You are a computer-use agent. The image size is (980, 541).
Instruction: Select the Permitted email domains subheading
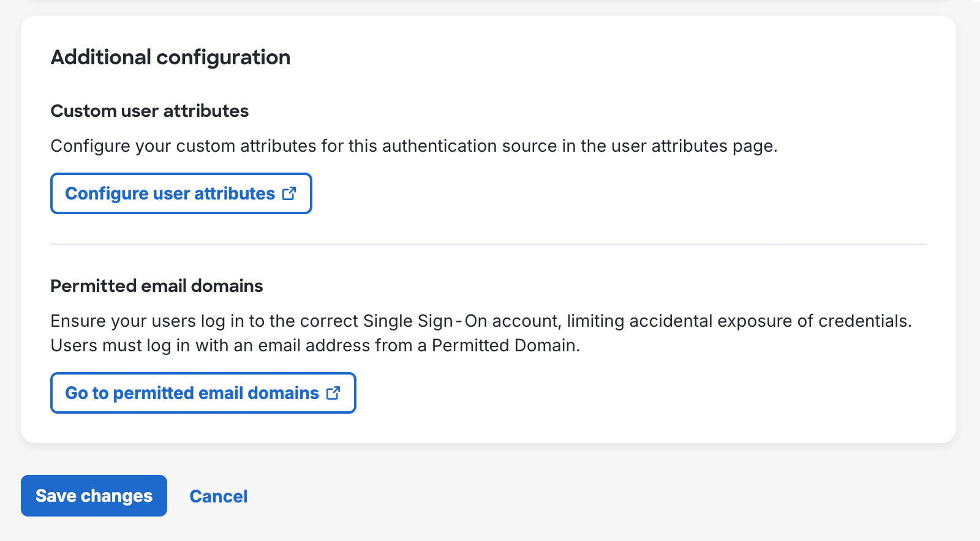[x=156, y=286]
